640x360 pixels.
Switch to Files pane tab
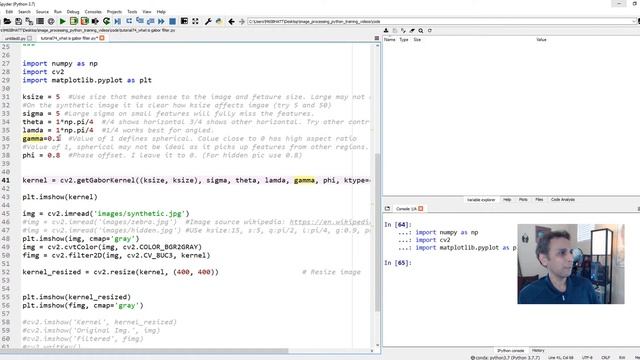[539, 200]
